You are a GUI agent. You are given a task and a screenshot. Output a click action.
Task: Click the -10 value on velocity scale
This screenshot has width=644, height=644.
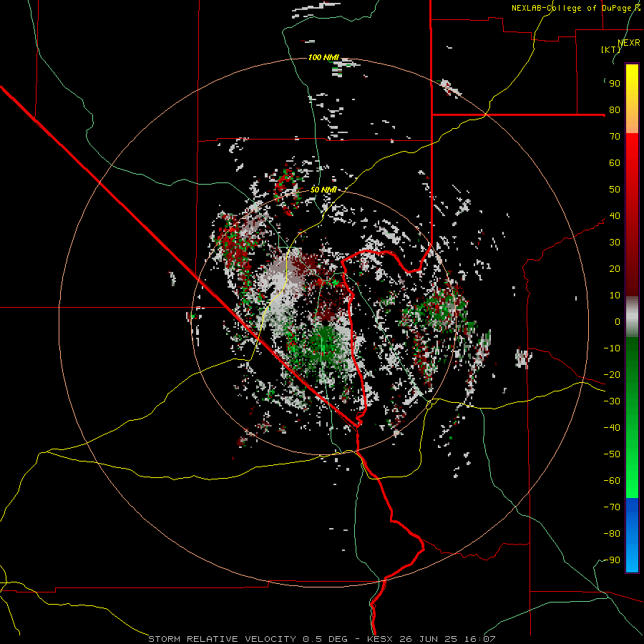(x=612, y=348)
